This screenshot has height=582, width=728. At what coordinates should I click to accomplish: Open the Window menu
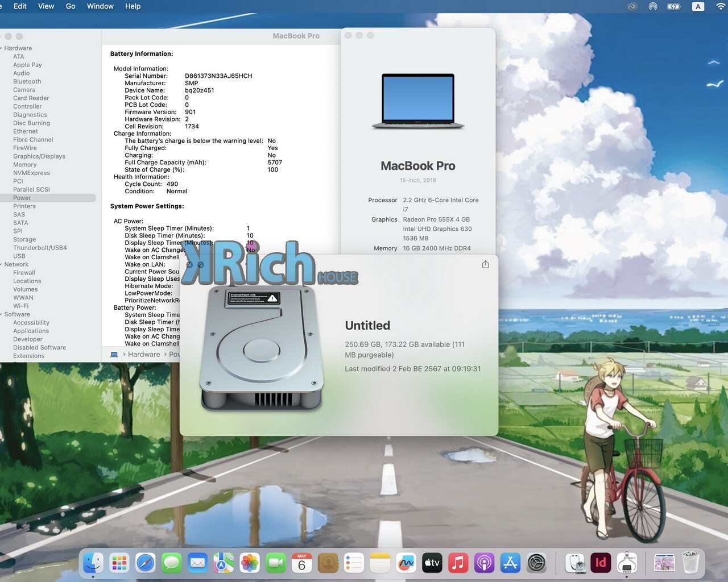pyautogui.click(x=100, y=6)
